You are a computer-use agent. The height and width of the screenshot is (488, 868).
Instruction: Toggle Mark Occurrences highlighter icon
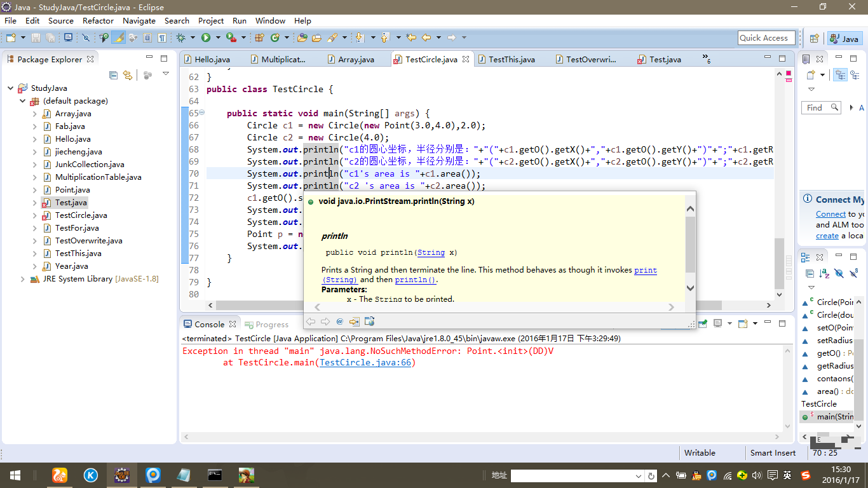118,38
